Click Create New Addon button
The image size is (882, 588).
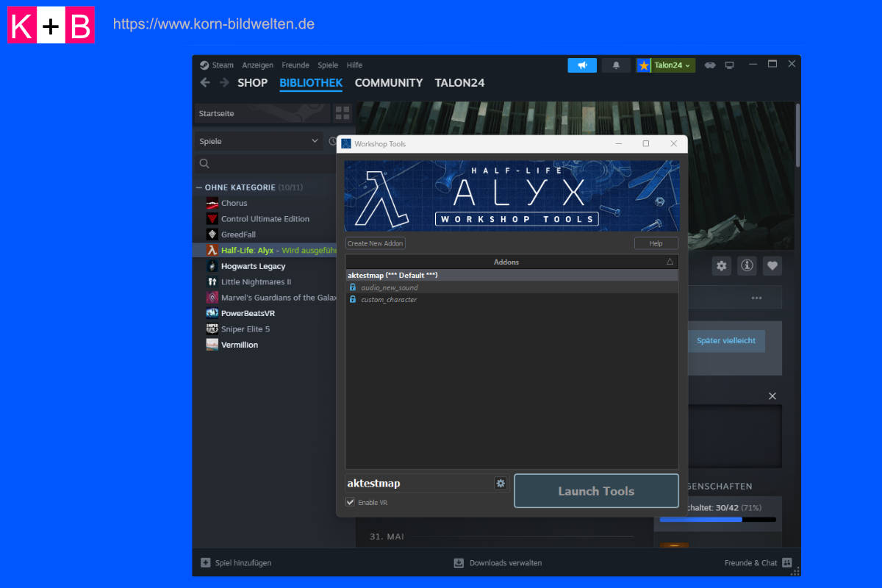pos(376,243)
